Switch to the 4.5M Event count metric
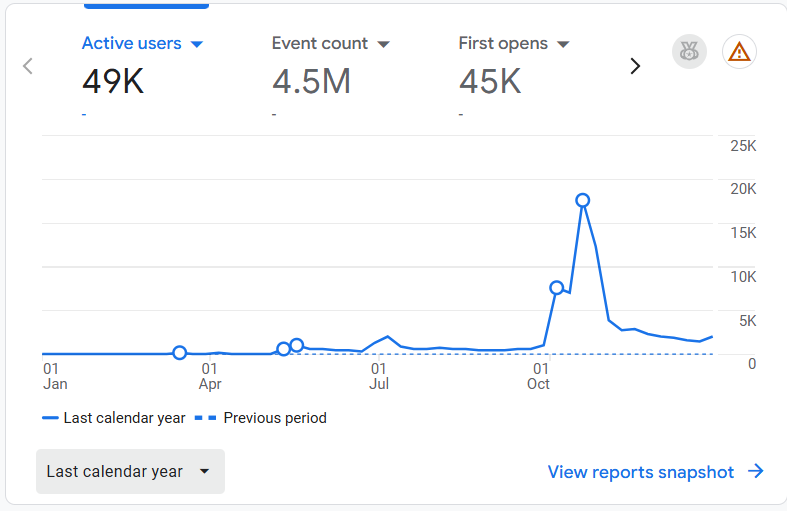The image size is (787, 511). pos(311,81)
